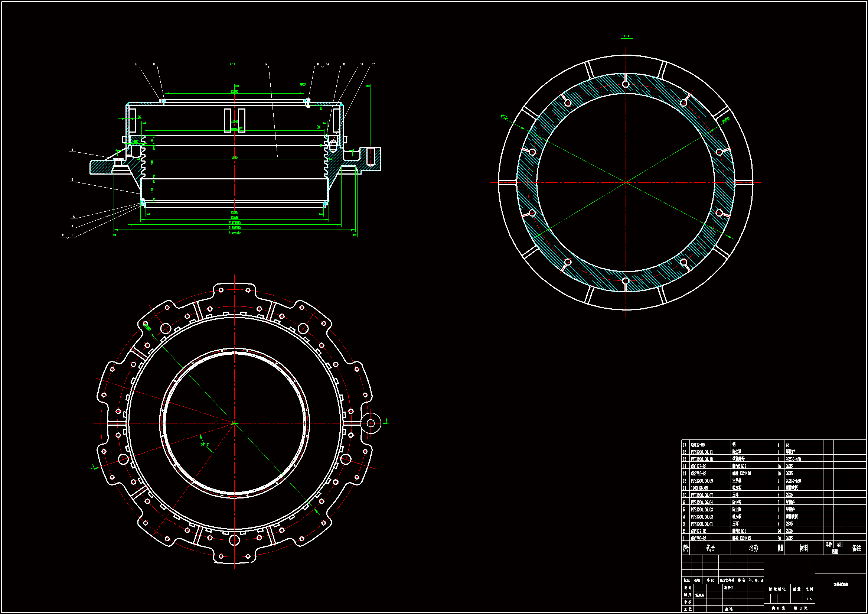Click the green view label above hatched ring
The image size is (868, 614).
pyautogui.click(x=626, y=37)
